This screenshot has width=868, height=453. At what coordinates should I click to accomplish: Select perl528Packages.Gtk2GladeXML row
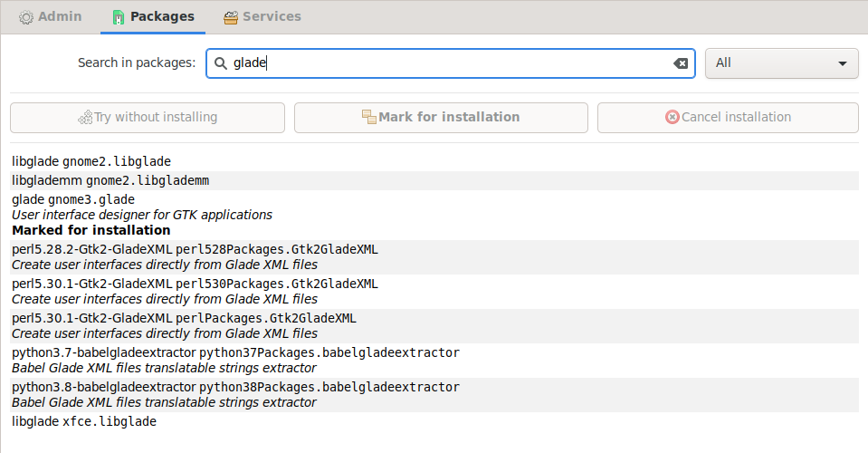pyautogui.click(x=434, y=257)
